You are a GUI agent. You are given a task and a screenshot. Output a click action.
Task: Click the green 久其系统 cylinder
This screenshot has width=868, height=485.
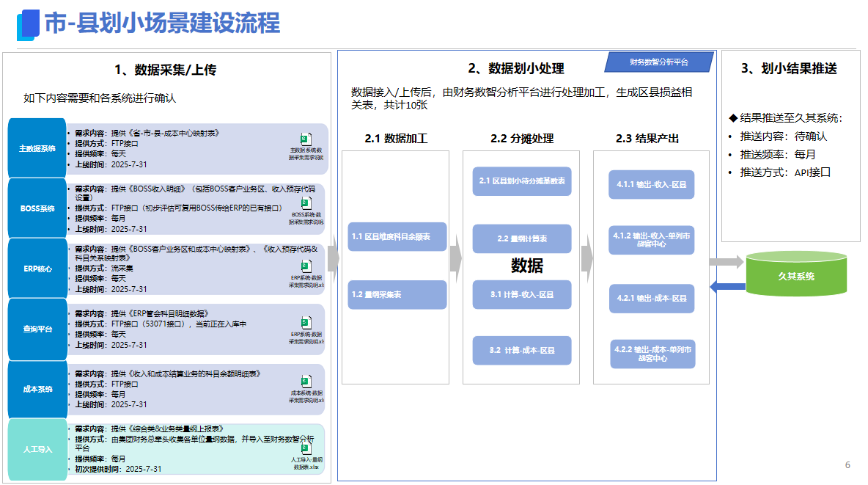point(796,273)
